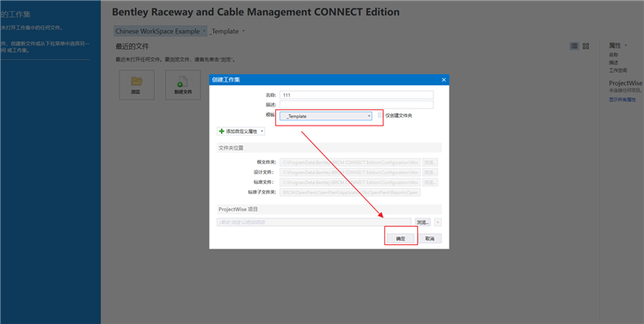
Task: Switch recent files to list view
Action: tap(574, 46)
